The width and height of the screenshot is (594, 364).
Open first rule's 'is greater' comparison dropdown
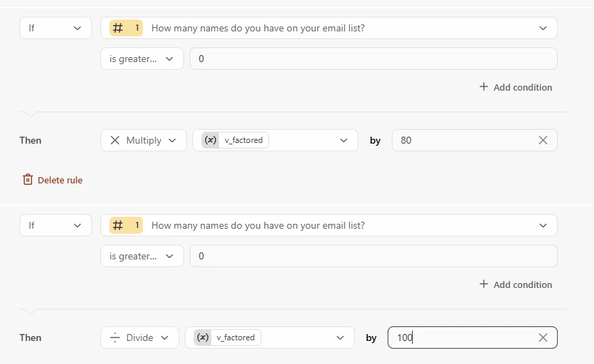142,59
